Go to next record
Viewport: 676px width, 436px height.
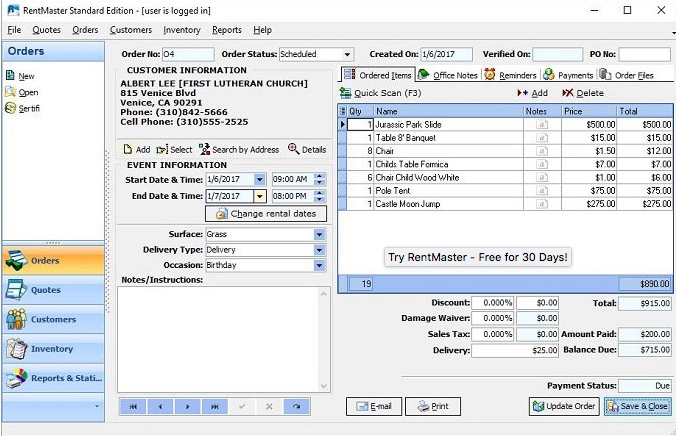coord(188,406)
